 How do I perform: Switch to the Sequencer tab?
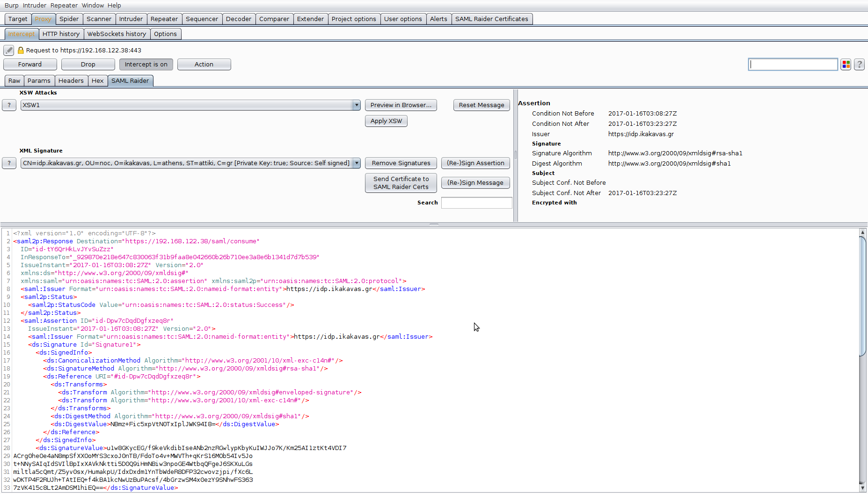[x=202, y=19]
